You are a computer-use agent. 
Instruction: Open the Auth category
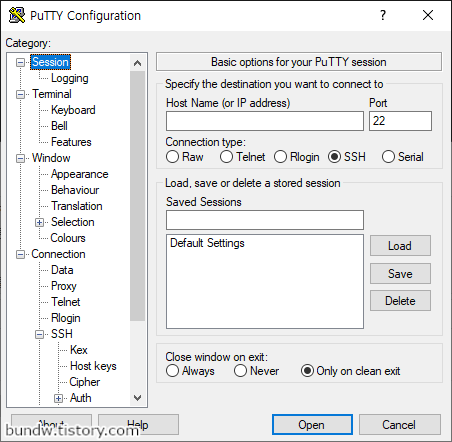81,398
